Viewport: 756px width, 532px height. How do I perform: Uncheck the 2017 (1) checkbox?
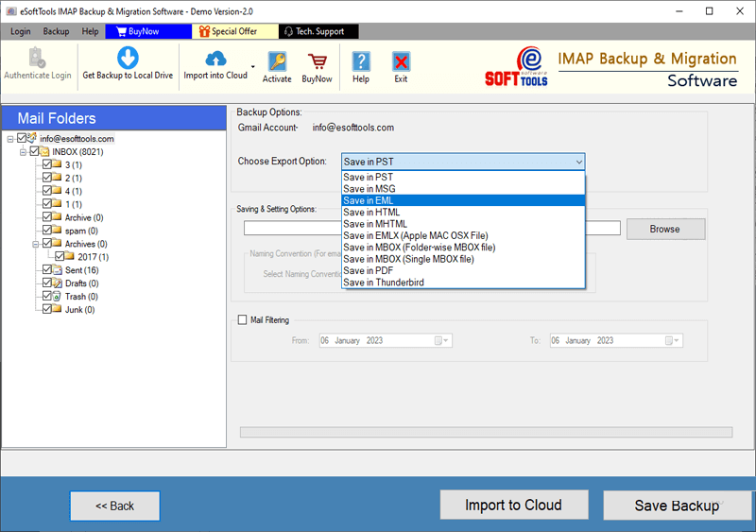click(x=60, y=256)
